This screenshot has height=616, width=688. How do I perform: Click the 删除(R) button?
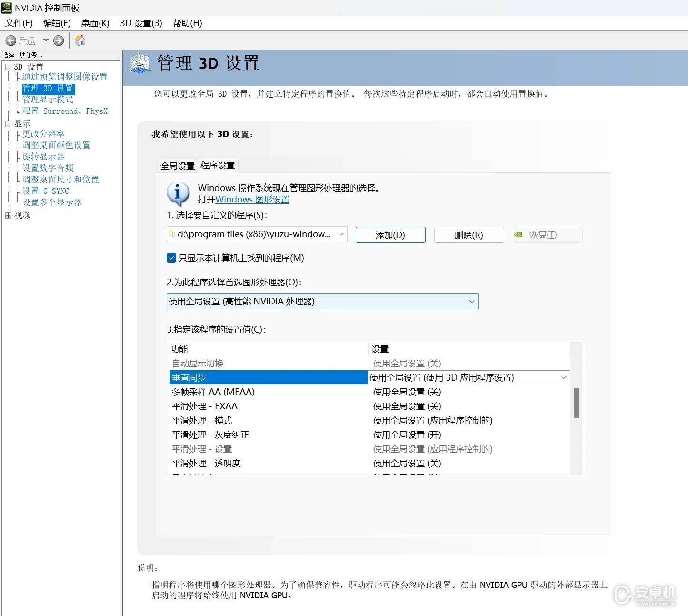(x=469, y=235)
